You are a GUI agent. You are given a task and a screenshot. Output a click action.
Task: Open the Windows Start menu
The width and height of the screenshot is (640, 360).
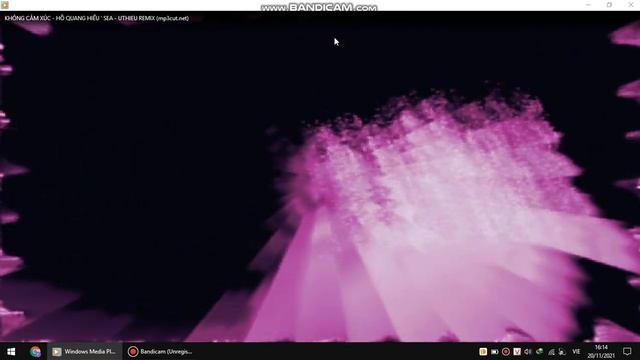pos(11,351)
